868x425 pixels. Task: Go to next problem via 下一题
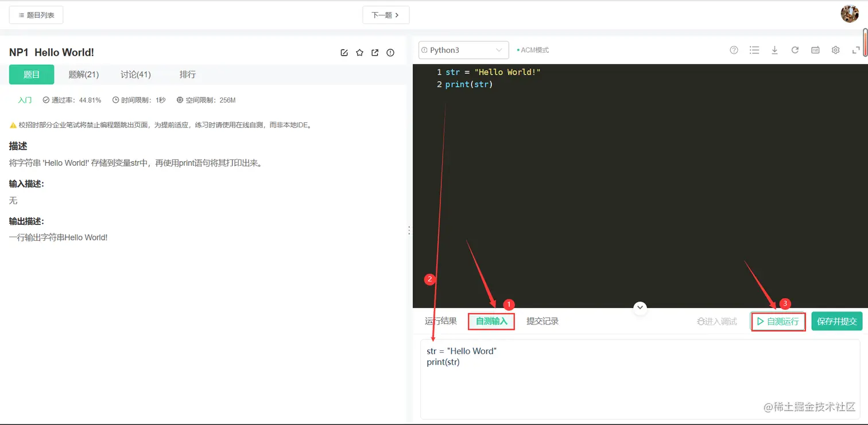(386, 15)
